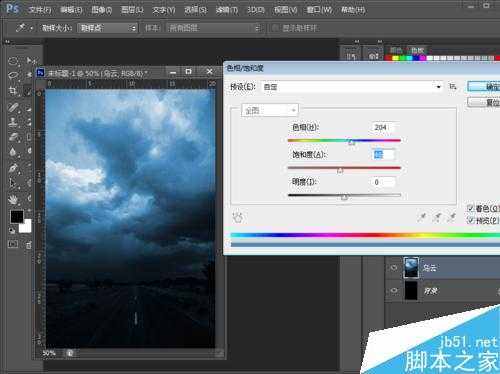Select the Lasso tool in toolbox
Screen dimensions: 500x374
13,75
